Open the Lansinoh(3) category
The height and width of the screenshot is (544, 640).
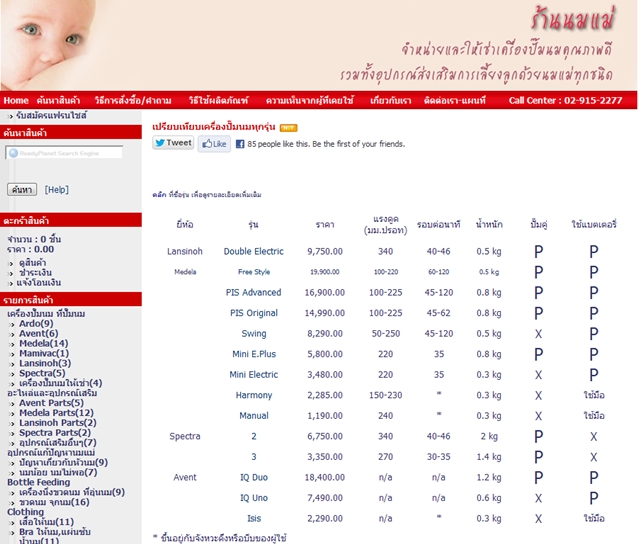[45, 363]
